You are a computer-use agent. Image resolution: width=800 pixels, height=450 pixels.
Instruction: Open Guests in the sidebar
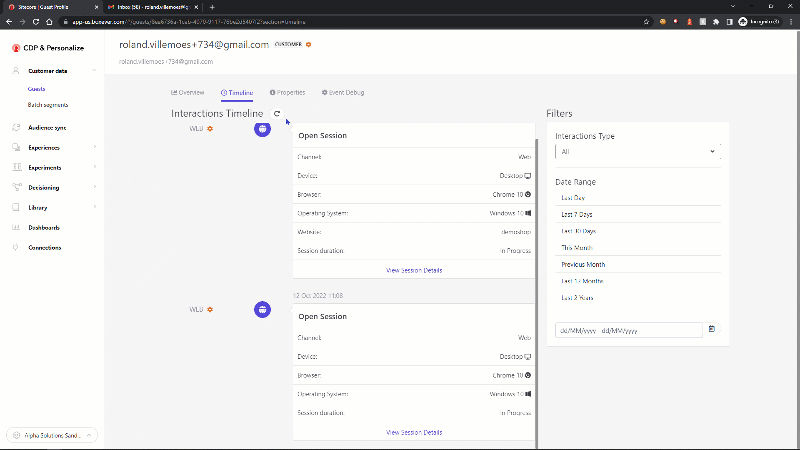(x=36, y=89)
